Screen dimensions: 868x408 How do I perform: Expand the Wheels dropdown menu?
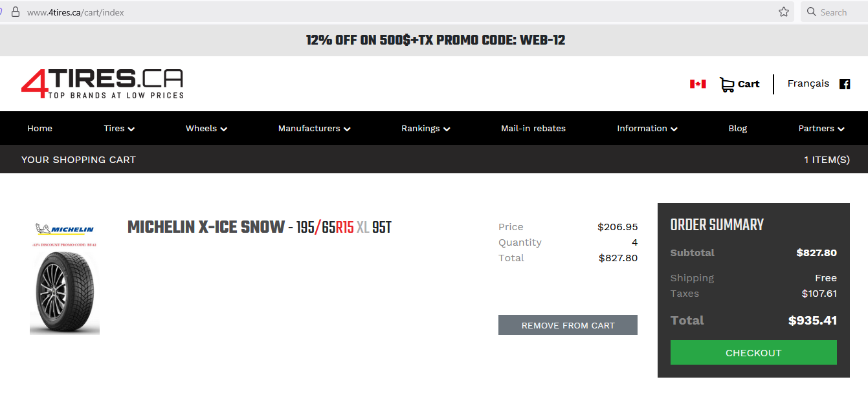[206, 128]
